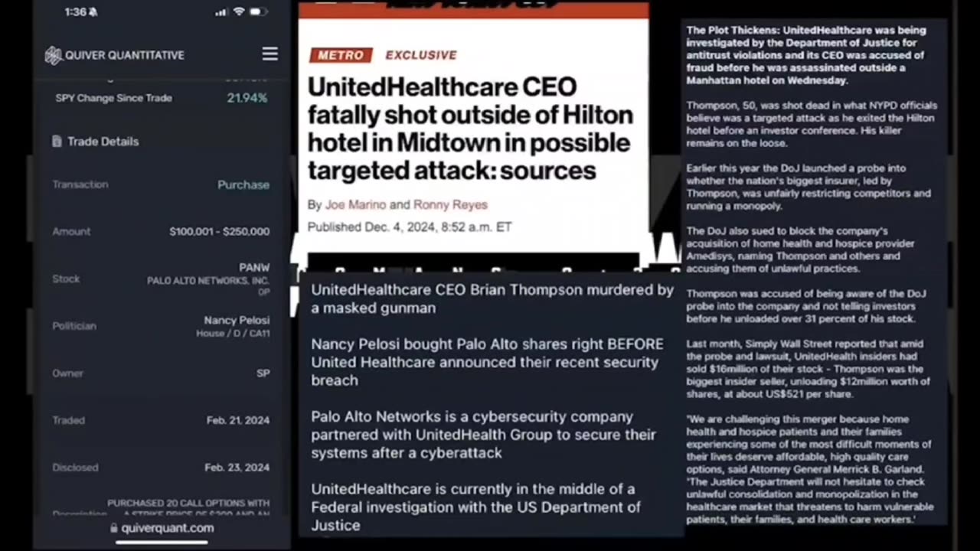Tap the cellular signal bars icon
The height and width of the screenshot is (551, 980).
tap(221, 12)
